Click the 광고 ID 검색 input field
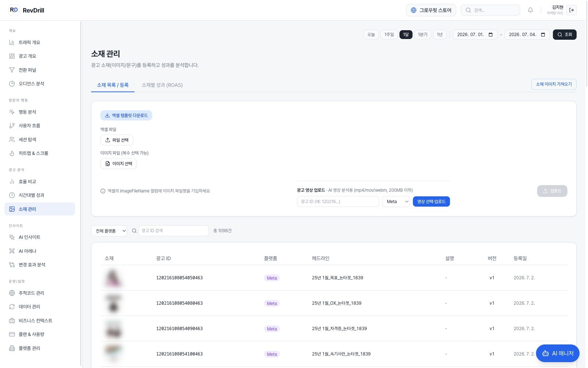588x368 pixels. coord(173,231)
